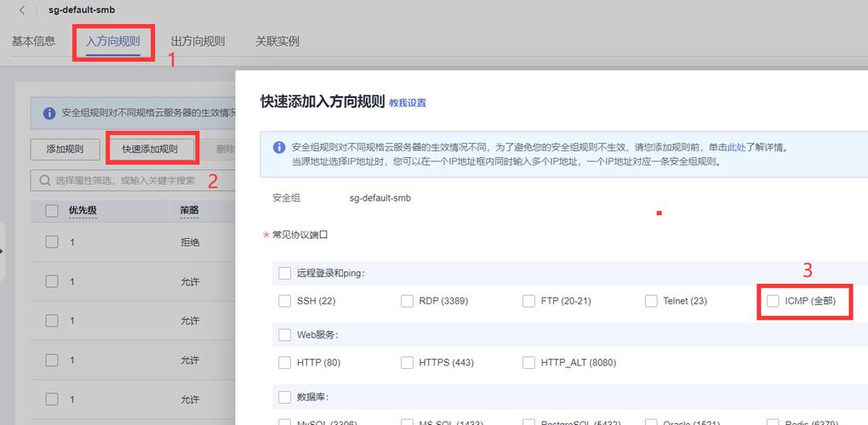Click the 快速添加规则 button
This screenshot has width=868, height=425.
click(150, 150)
